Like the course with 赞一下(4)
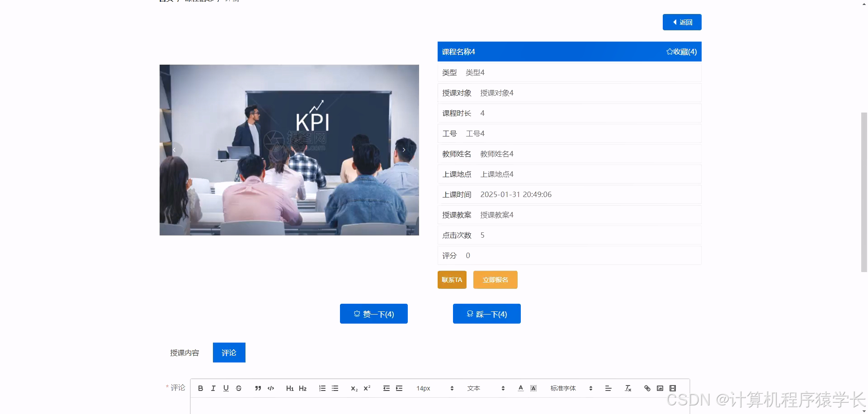This screenshot has width=868, height=414. click(373, 314)
